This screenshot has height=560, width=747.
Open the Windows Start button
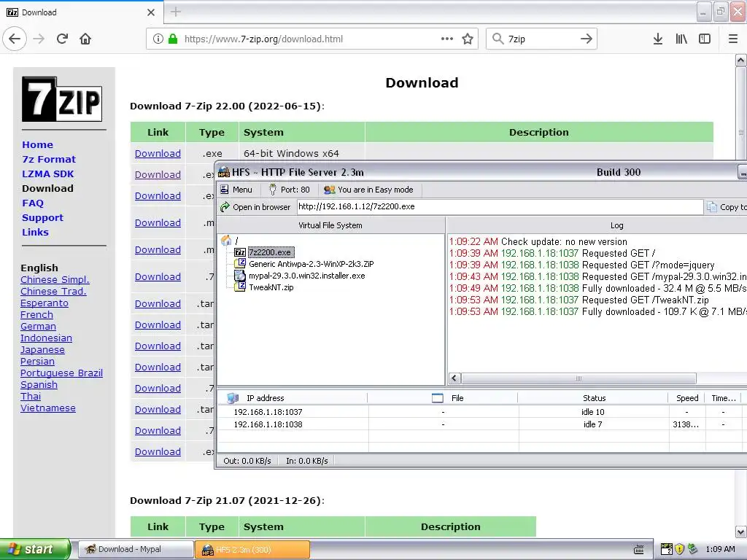35,549
